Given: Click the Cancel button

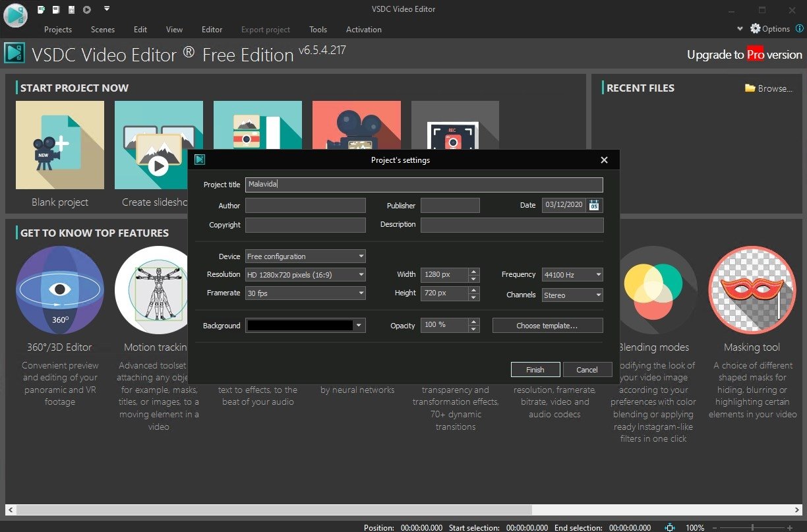Looking at the screenshot, I should [587, 370].
